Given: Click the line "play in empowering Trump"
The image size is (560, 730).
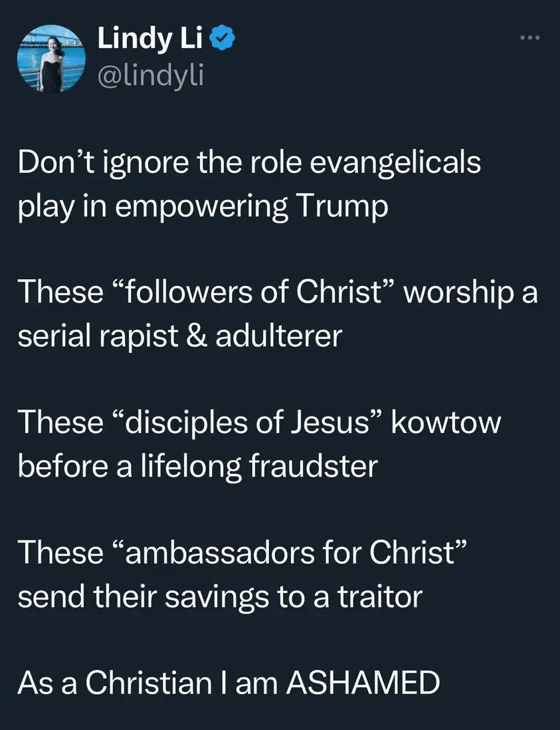Looking at the screenshot, I should tap(203, 207).
